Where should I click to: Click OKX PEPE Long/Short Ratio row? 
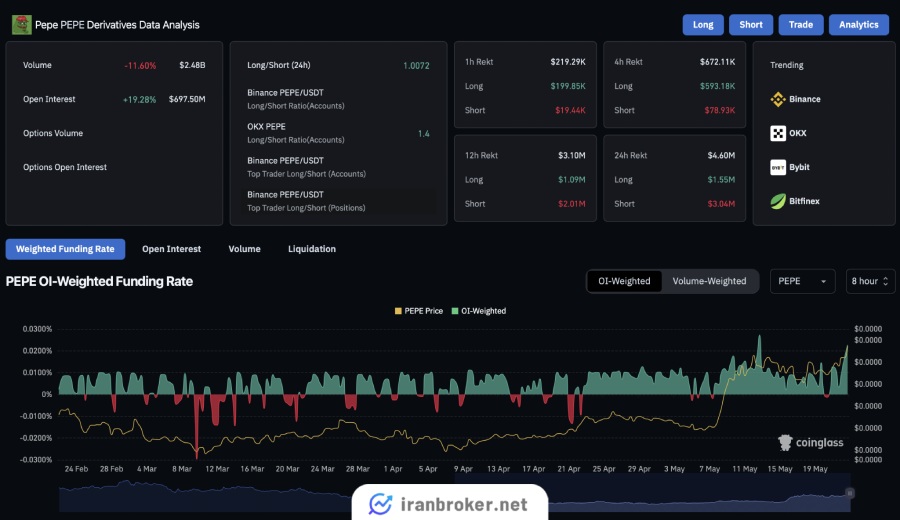(x=338, y=133)
